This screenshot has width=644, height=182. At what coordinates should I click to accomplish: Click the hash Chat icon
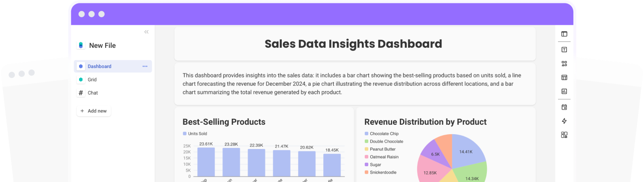click(x=81, y=93)
